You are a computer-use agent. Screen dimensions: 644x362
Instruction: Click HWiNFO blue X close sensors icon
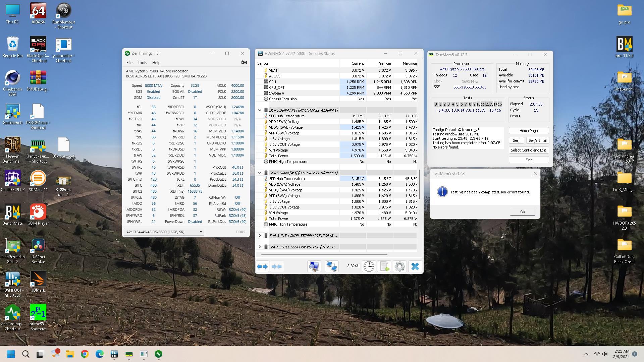point(415,266)
